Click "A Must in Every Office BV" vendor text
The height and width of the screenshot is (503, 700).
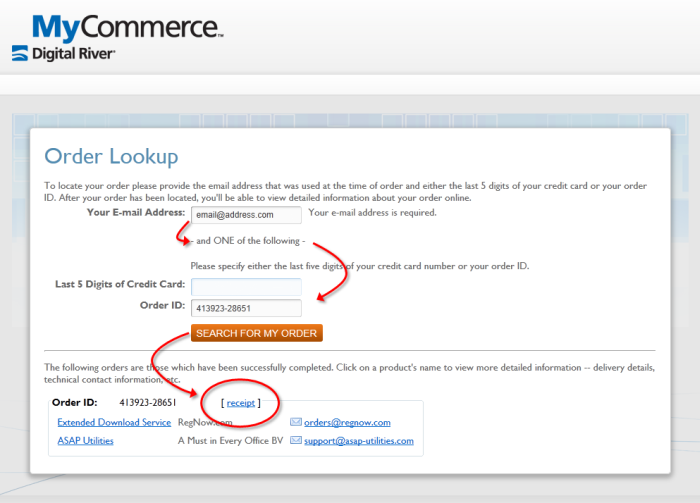pyautogui.click(x=230, y=441)
